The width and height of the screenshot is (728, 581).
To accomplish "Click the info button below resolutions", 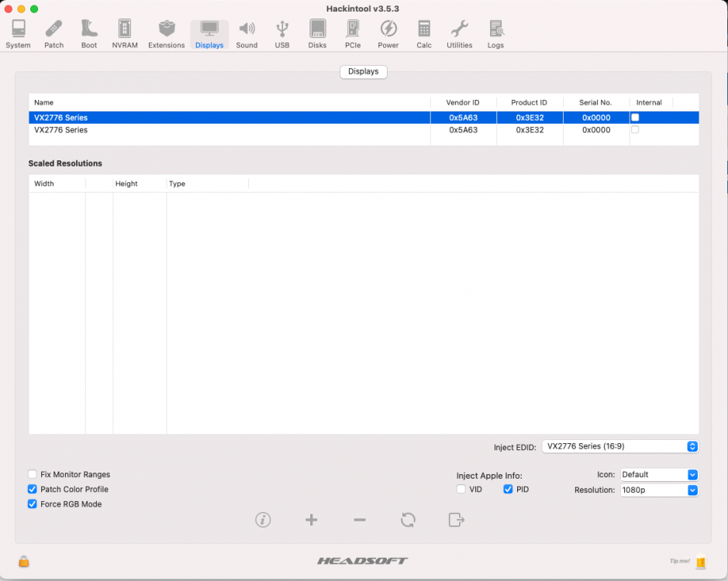I will [x=264, y=520].
